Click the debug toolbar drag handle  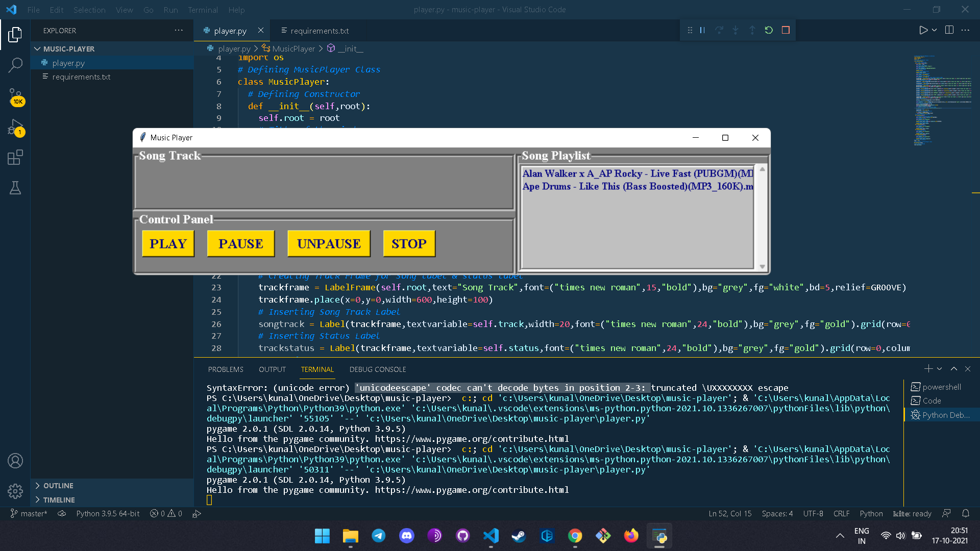(690, 30)
